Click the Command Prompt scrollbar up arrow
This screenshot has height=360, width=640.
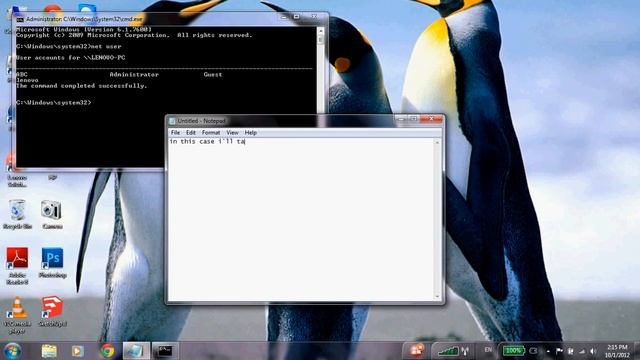[321, 31]
